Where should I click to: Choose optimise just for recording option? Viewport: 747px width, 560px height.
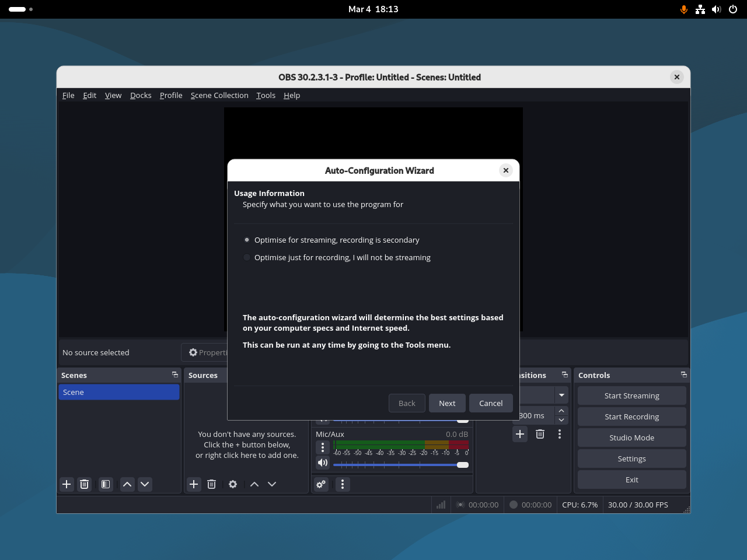pos(246,257)
